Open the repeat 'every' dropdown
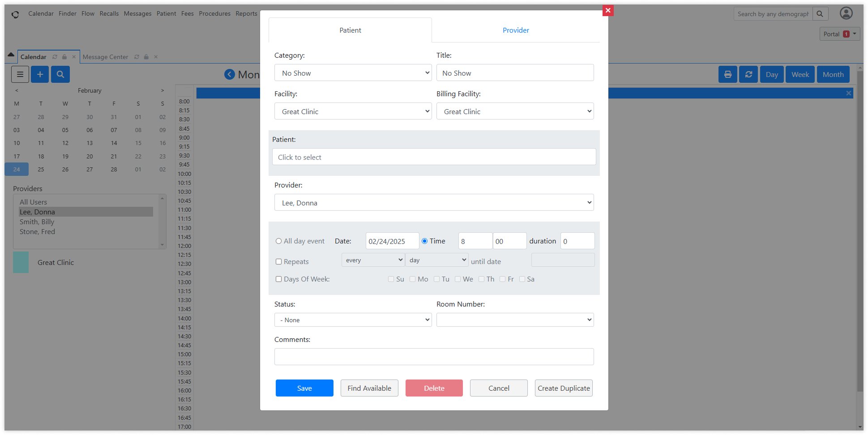Viewport: 868px width, 435px height. click(x=373, y=260)
